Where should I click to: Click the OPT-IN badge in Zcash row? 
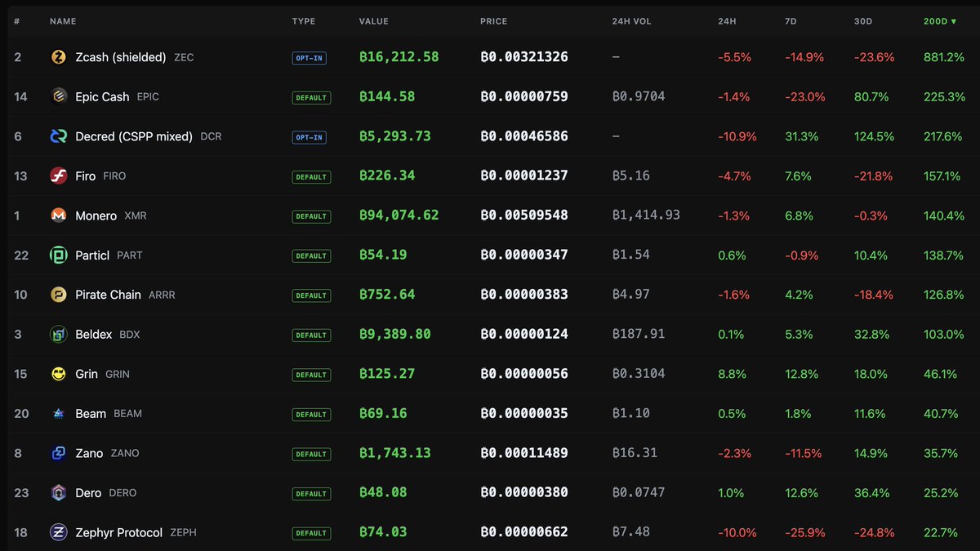coord(310,58)
